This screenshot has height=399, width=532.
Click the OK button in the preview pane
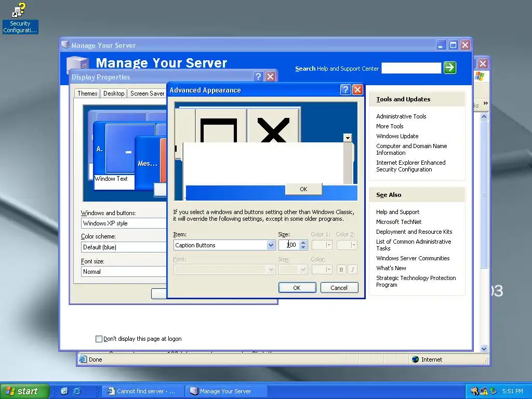pos(303,189)
